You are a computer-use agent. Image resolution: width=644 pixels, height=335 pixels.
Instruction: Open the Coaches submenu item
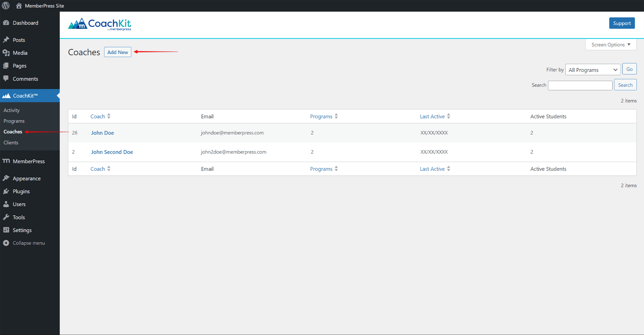click(x=13, y=131)
